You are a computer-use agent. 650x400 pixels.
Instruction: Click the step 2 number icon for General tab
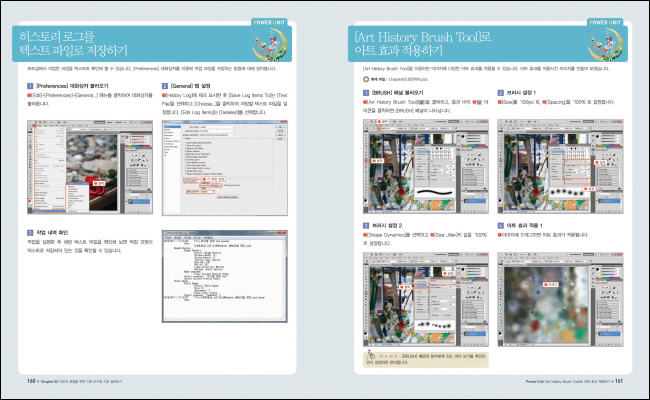[x=166, y=87]
